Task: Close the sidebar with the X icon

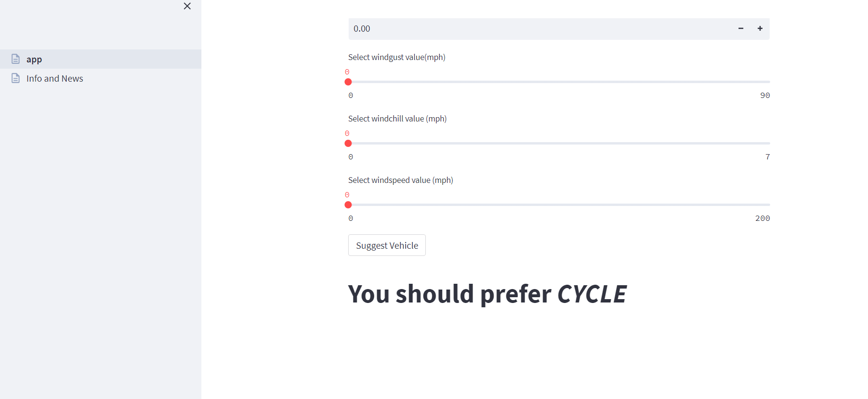Action: point(187,6)
